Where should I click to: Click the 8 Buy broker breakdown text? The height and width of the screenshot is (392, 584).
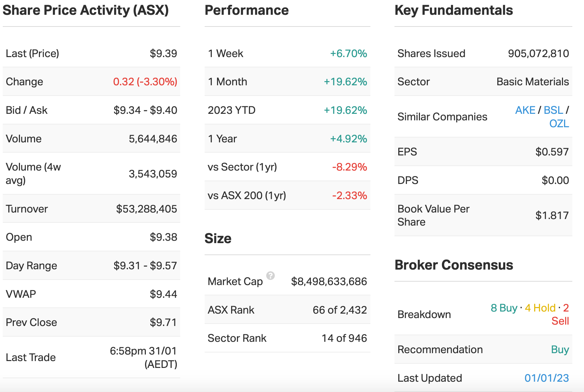coord(504,308)
